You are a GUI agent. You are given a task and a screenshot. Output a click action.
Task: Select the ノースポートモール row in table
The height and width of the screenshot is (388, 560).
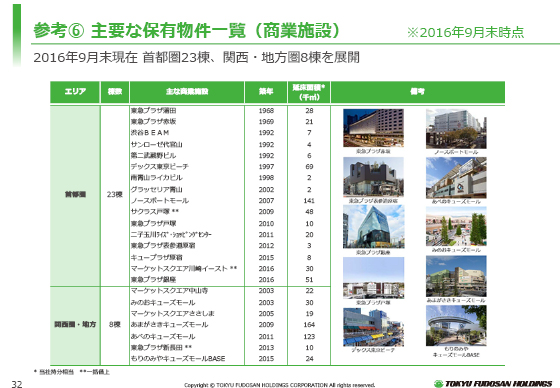230,200
